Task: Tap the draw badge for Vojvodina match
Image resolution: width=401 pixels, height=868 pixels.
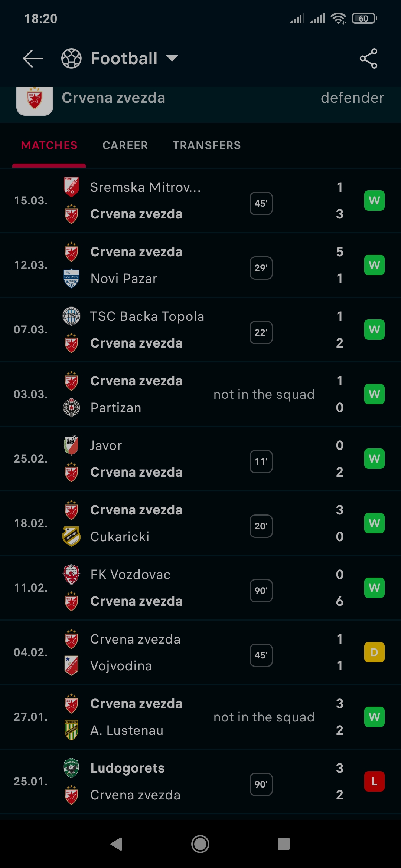Action: click(374, 652)
